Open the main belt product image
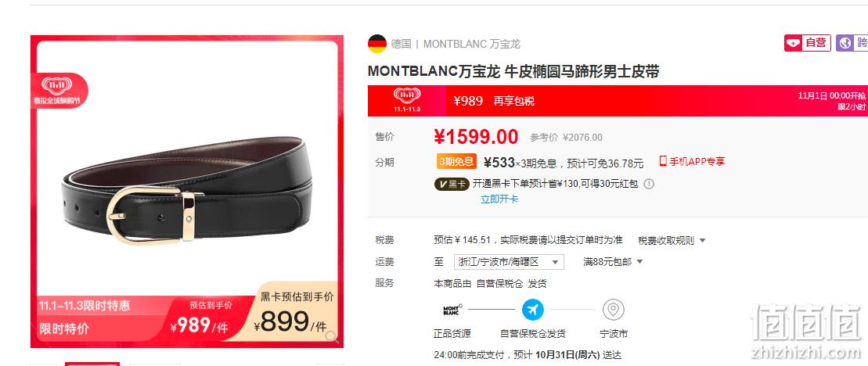The image size is (868, 366). tap(187, 192)
